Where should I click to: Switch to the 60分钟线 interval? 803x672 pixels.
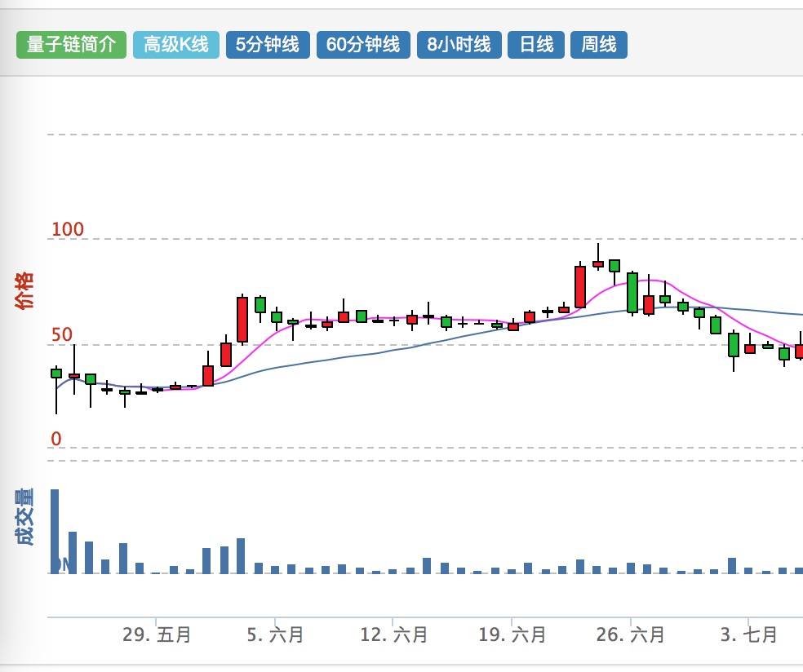(363, 45)
